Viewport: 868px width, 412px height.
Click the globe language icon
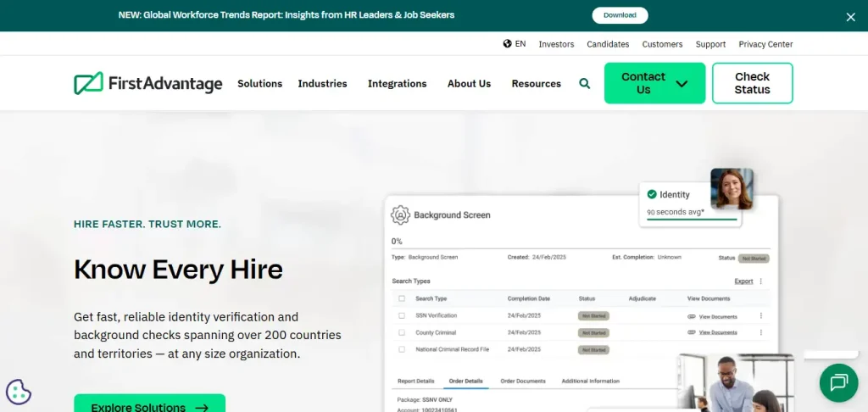click(x=507, y=43)
